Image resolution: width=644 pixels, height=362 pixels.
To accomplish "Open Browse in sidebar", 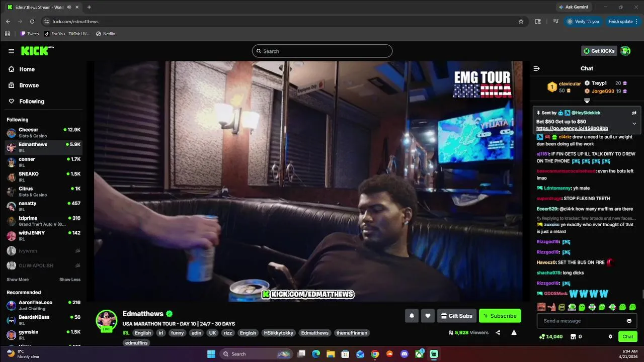I will tap(29, 85).
